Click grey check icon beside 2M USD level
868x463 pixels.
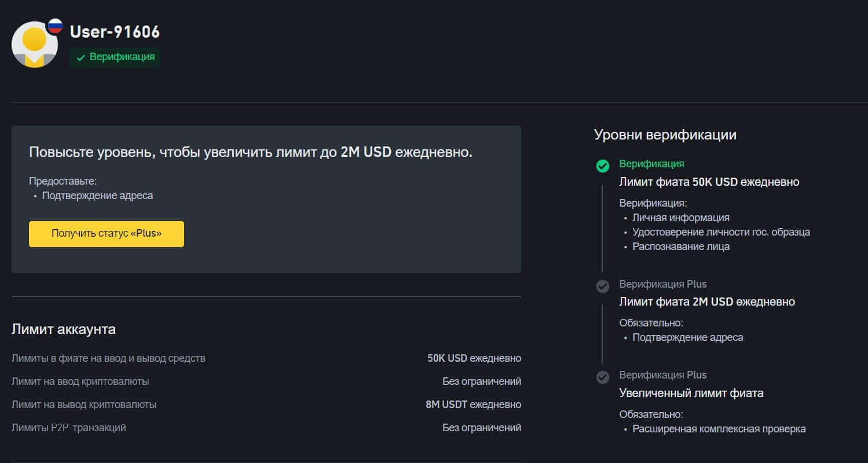[603, 286]
